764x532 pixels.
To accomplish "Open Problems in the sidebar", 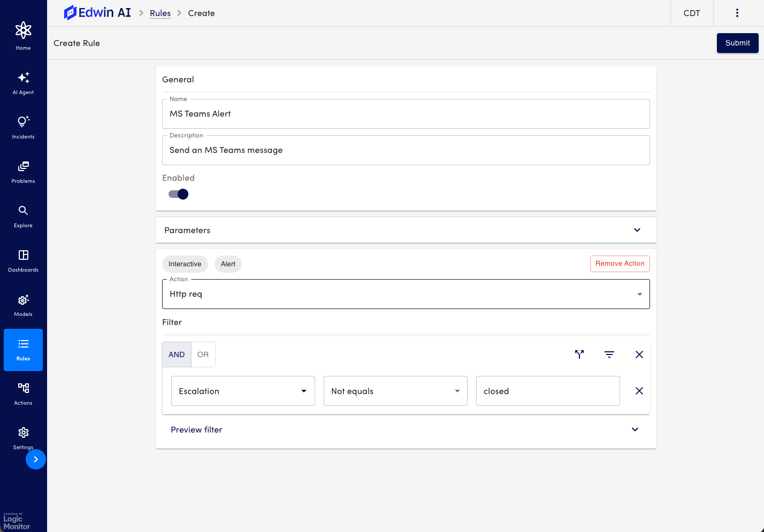I will (x=23, y=172).
